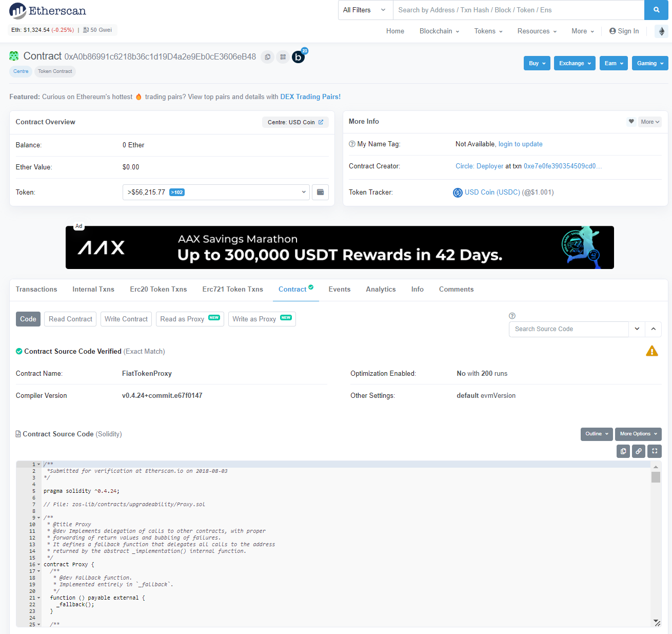Click the help icon beside My Name Tag
This screenshot has height=634, width=672.
352,144
